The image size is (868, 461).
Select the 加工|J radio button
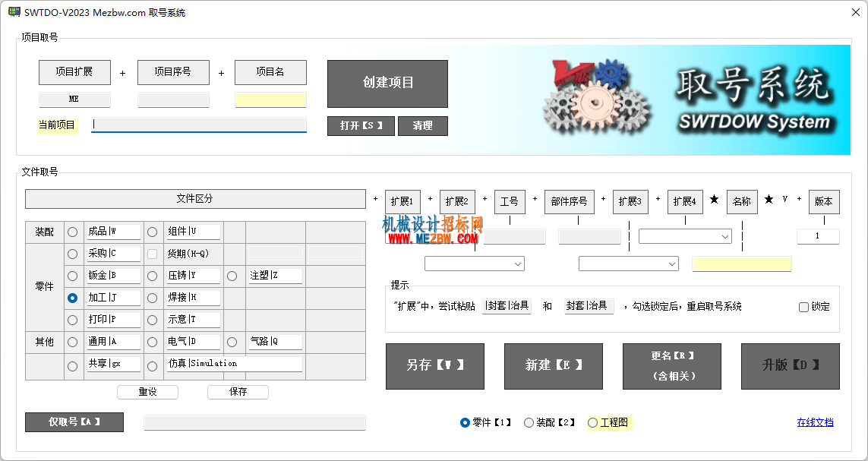[72, 298]
